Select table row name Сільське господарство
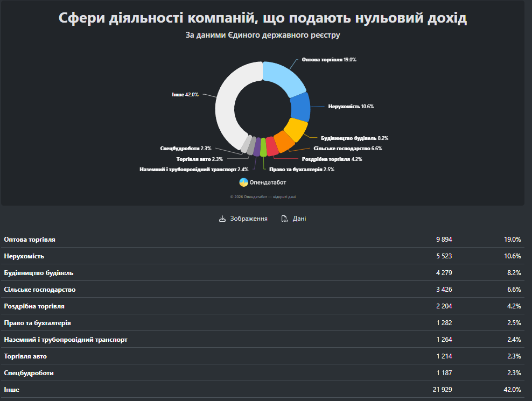This screenshot has height=401, width=532. coord(40,290)
